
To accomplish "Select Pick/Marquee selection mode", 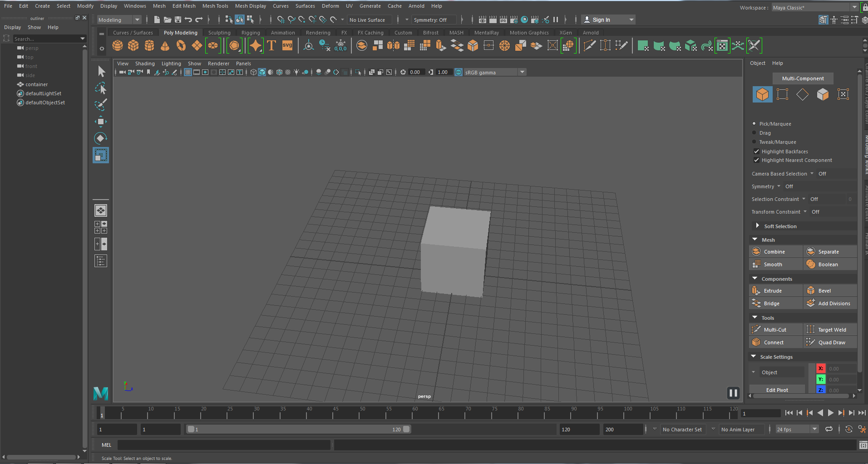I will [755, 123].
